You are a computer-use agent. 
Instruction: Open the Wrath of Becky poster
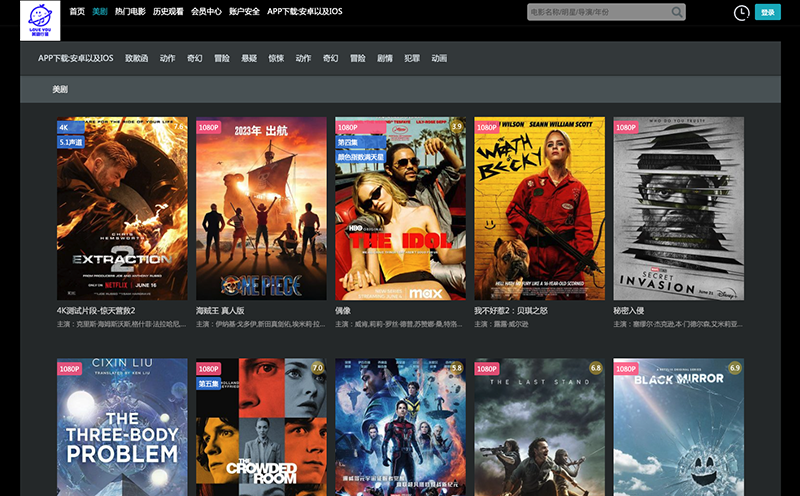click(x=539, y=208)
